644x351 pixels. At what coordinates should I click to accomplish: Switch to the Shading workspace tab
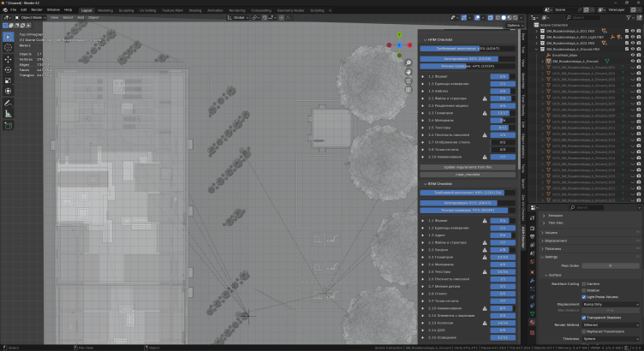pyautogui.click(x=195, y=10)
